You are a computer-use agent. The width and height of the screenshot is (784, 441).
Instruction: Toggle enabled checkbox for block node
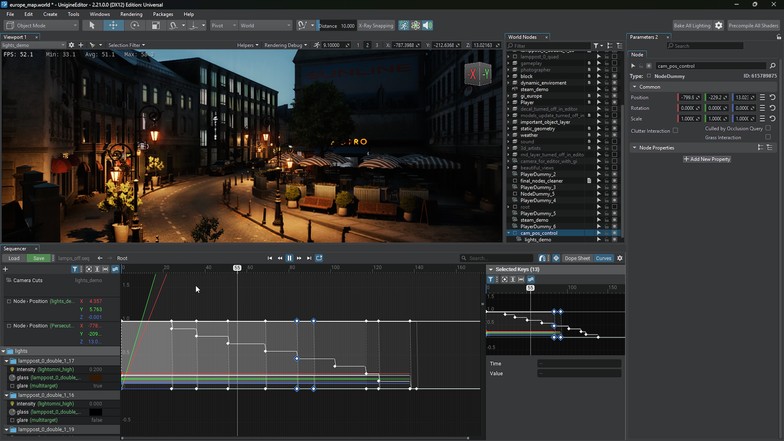(614, 76)
